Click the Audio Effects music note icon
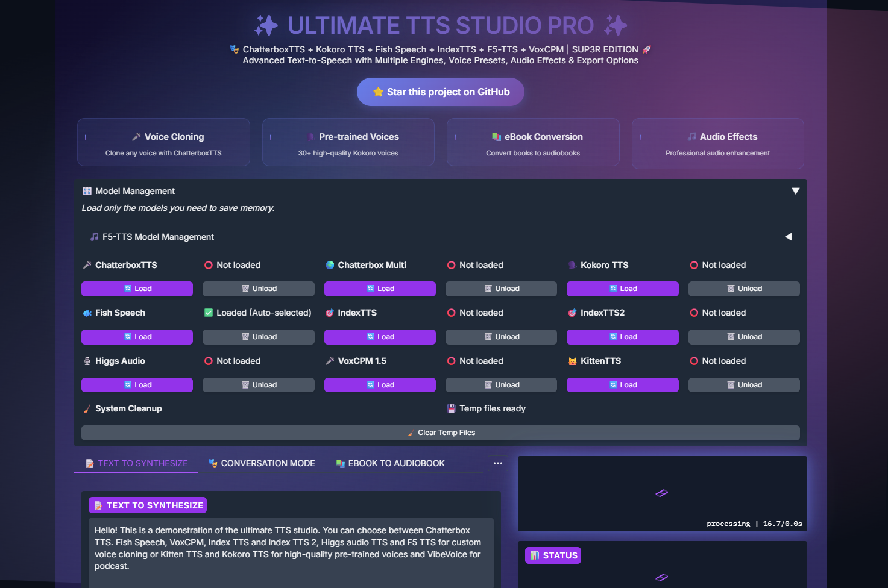This screenshot has height=588, width=888. pos(692,137)
